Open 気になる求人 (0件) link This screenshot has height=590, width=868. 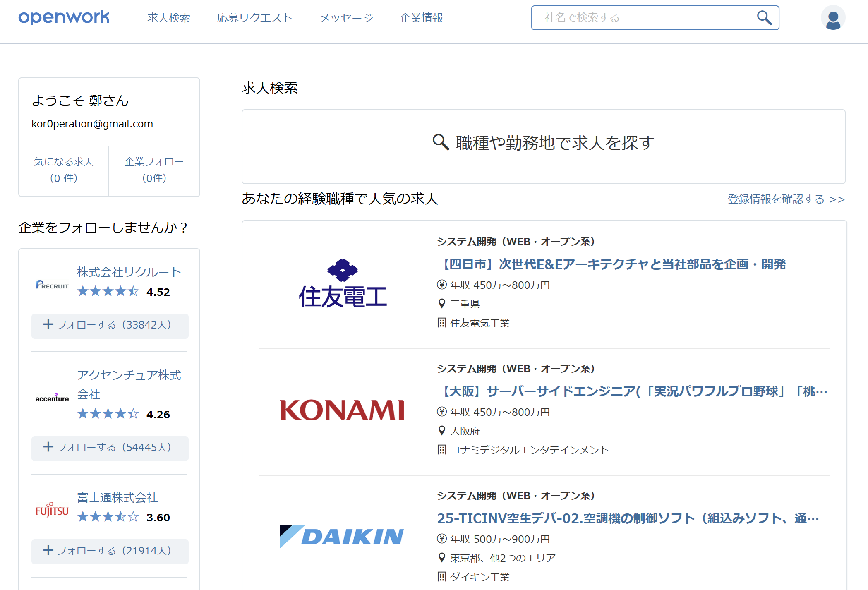pyautogui.click(x=64, y=170)
